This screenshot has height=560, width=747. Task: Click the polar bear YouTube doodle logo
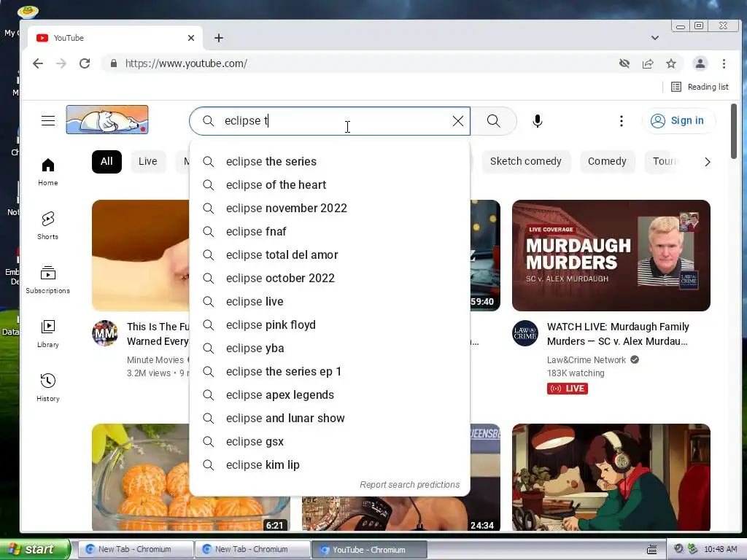click(107, 120)
